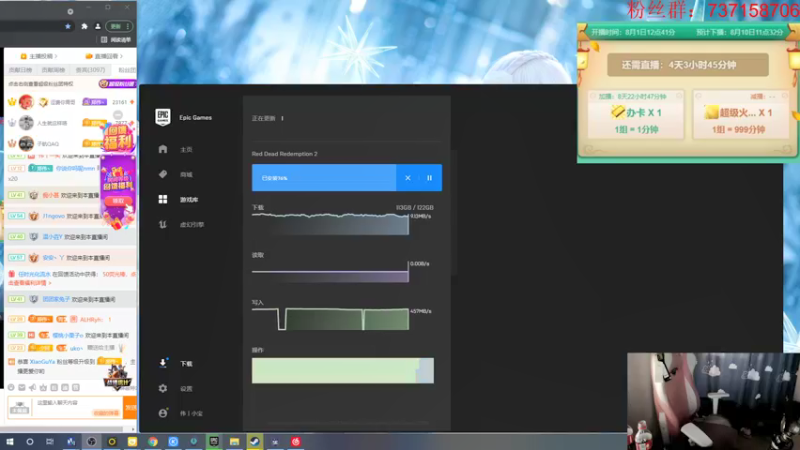Click the crown icon in chat toolbar
The height and width of the screenshot is (450, 800).
pyautogui.click(x=43, y=388)
